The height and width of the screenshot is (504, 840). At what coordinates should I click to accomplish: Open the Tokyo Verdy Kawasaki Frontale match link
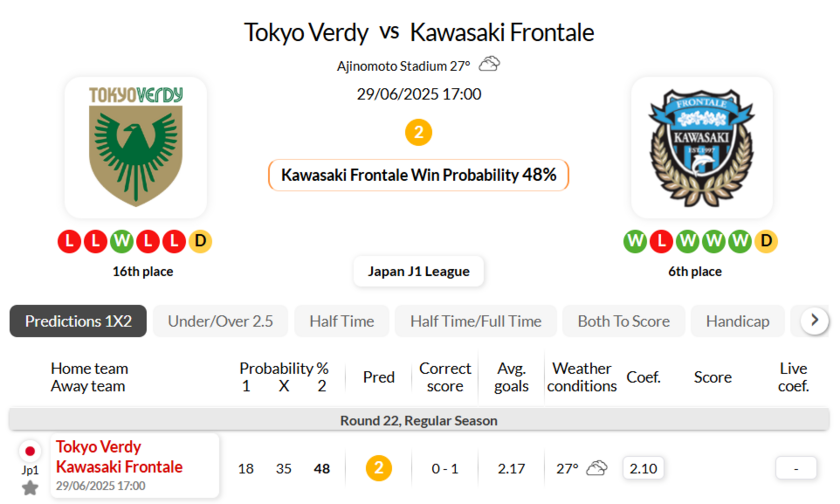119,457
